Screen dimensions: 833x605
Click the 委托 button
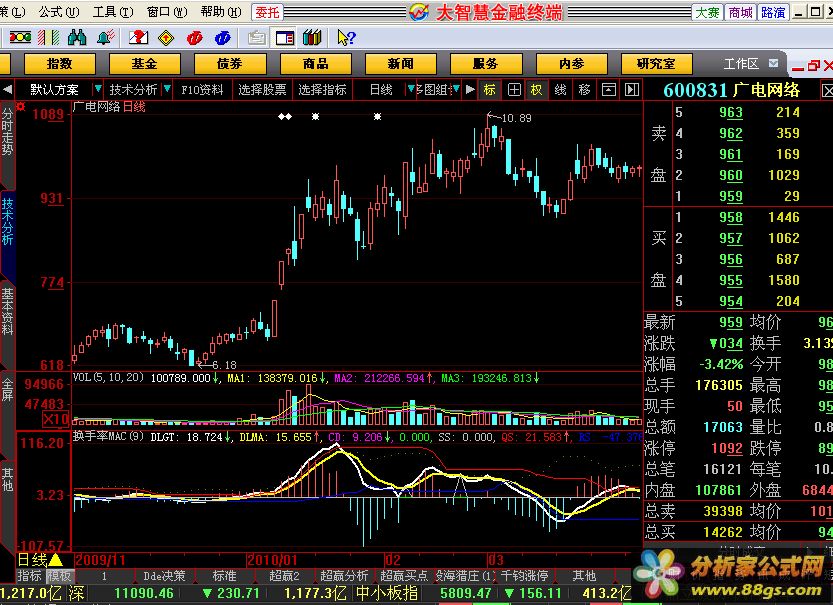click(267, 12)
